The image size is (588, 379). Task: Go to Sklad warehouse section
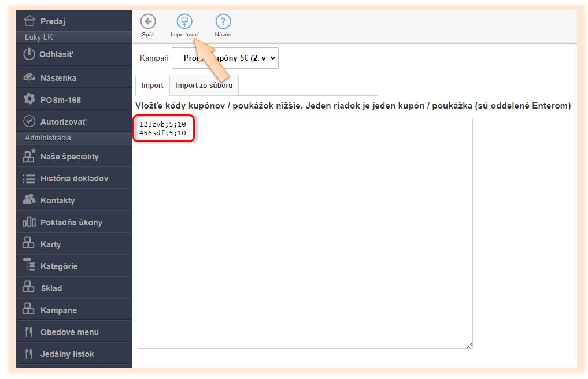click(x=51, y=288)
